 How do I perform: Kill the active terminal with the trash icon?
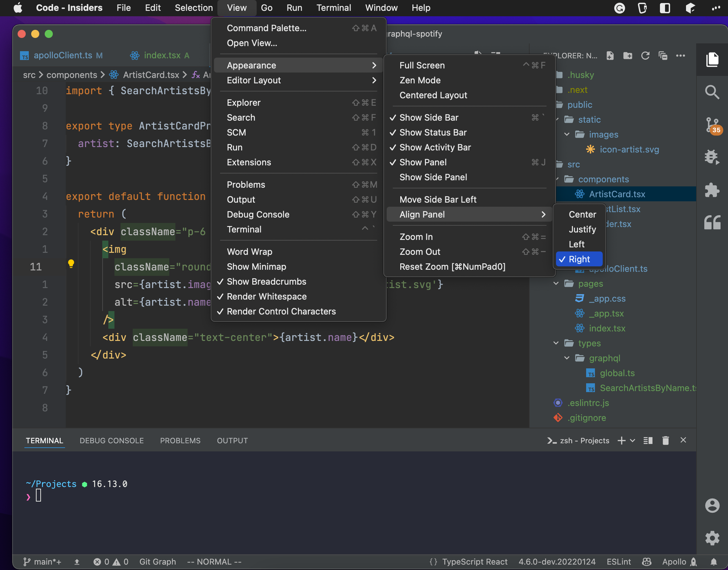click(x=665, y=441)
